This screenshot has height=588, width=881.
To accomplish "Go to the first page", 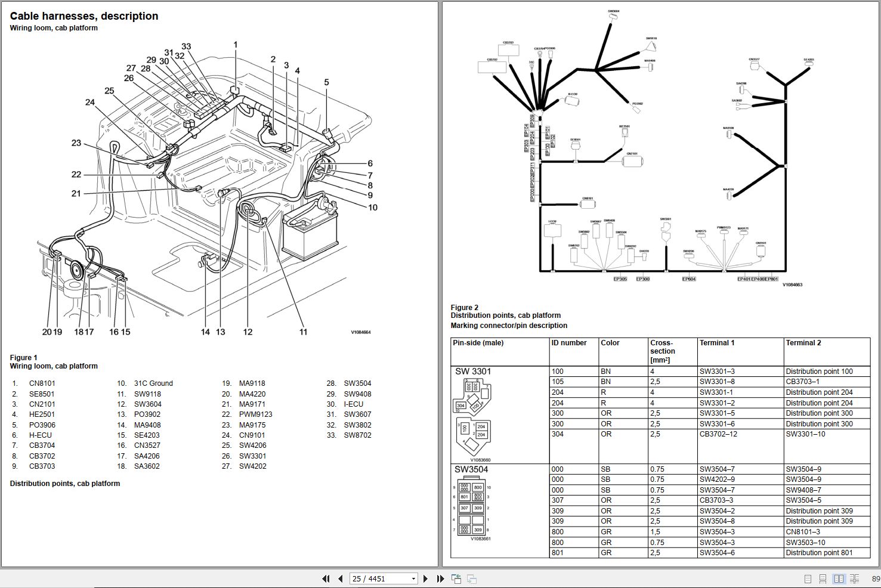I will (326, 578).
